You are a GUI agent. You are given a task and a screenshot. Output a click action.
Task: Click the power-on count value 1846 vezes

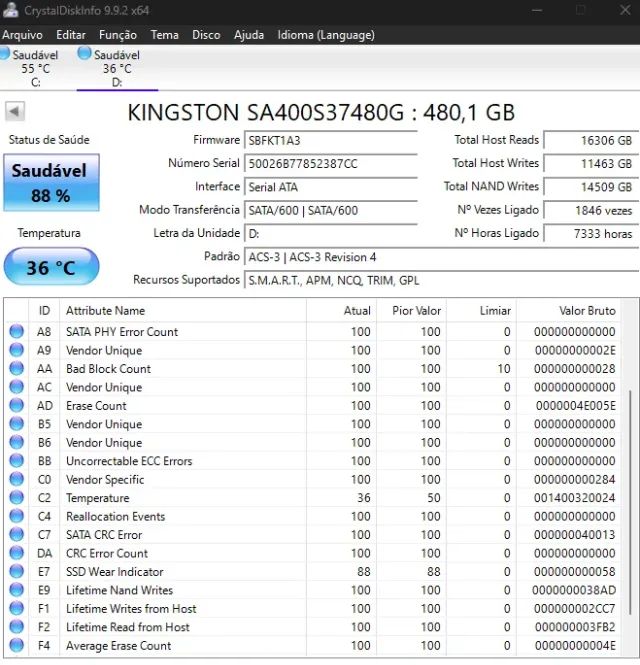point(590,210)
